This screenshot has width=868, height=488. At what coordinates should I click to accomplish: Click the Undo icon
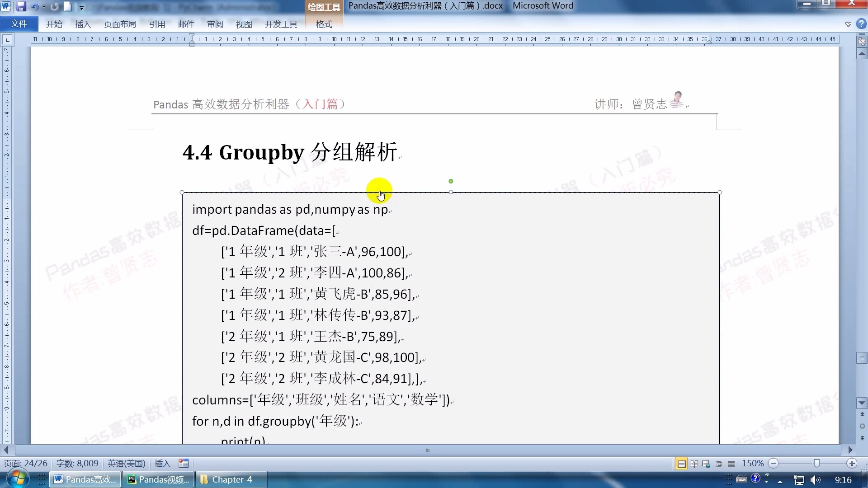tap(34, 7)
